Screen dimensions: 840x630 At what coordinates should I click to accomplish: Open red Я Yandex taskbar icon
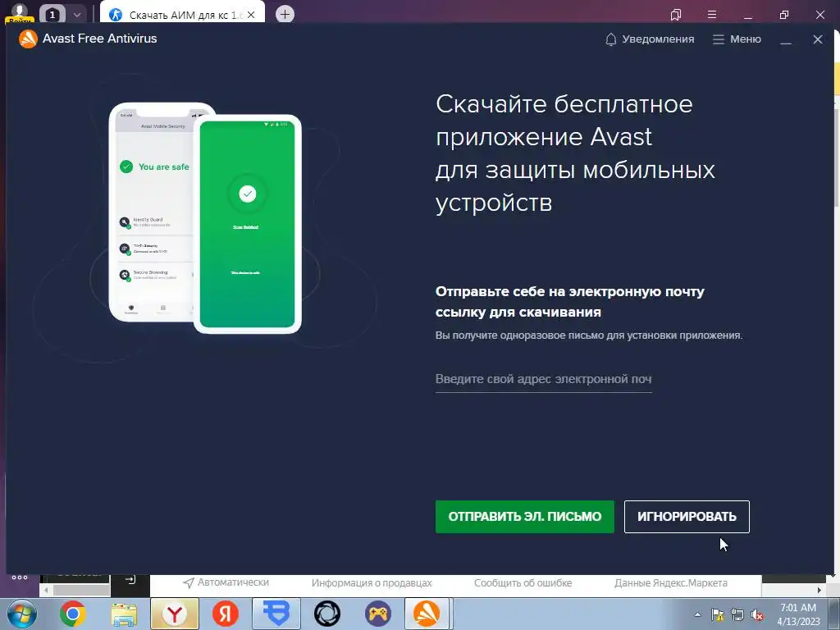click(226, 614)
